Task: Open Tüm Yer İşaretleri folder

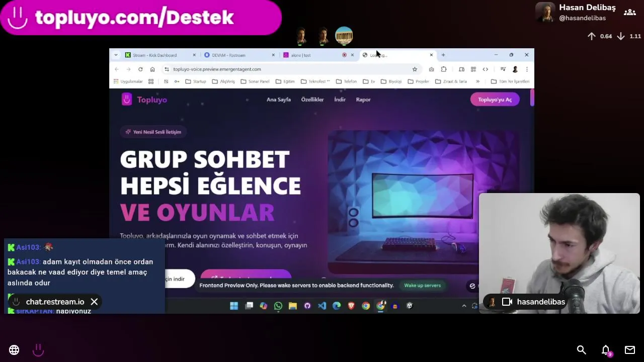Action: (510, 81)
